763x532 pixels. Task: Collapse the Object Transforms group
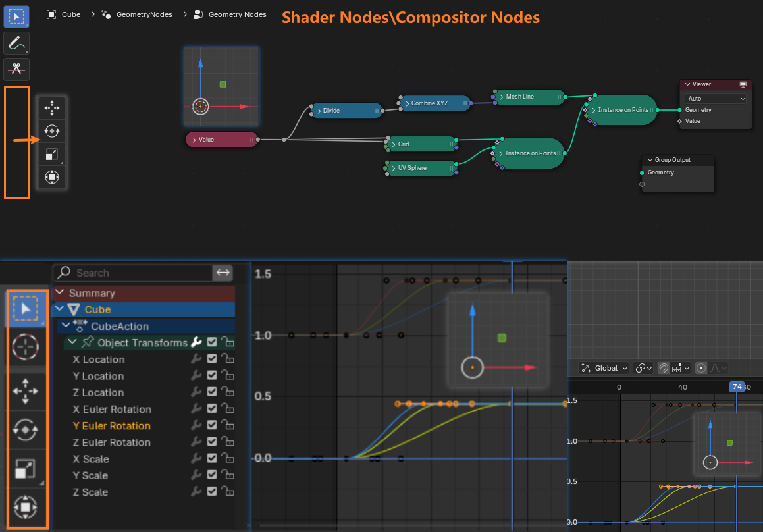(72, 342)
